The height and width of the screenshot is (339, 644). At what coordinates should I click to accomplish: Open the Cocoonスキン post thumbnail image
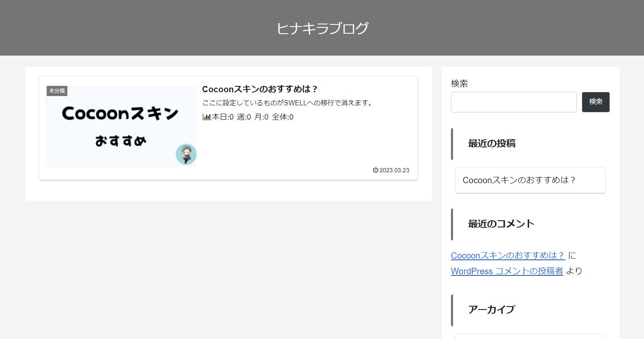point(120,126)
